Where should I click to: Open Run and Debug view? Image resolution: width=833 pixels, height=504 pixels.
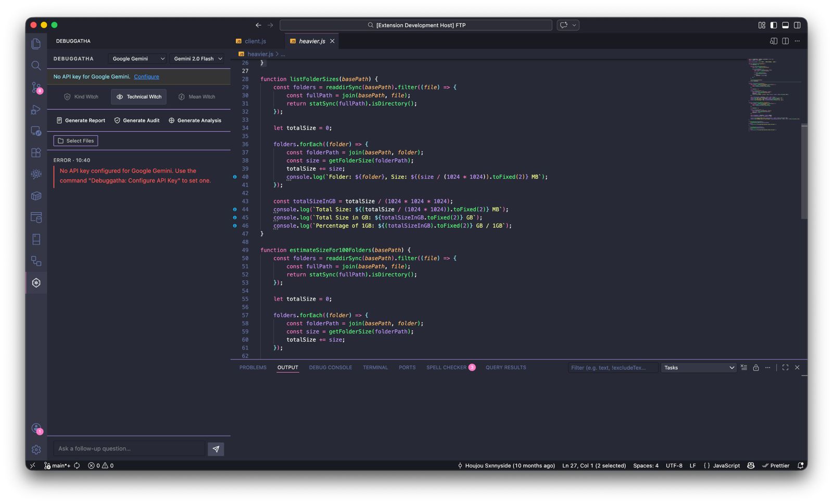(36, 109)
